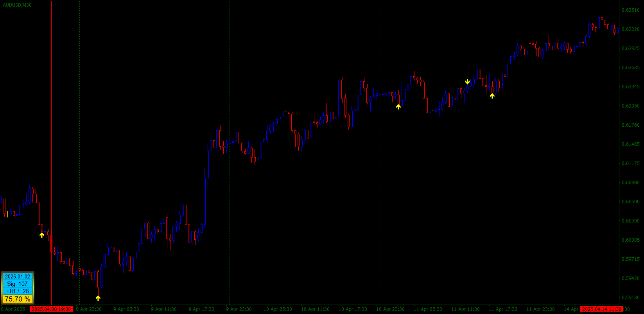
Task: Click the AUDUSD,M30 symbol label
Action: point(17,5)
